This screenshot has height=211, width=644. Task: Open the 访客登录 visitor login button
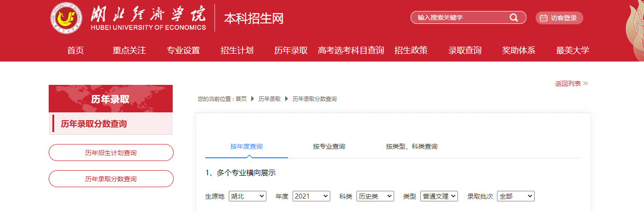click(x=559, y=18)
